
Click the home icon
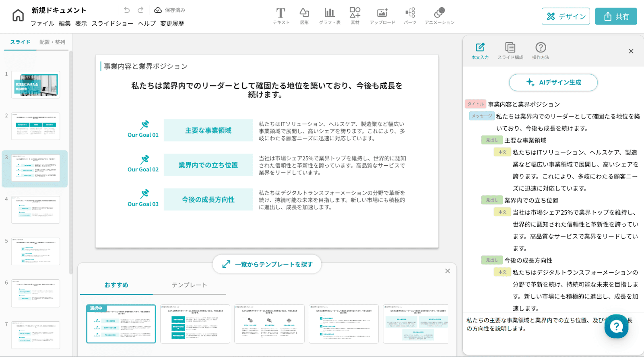tap(18, 16)
